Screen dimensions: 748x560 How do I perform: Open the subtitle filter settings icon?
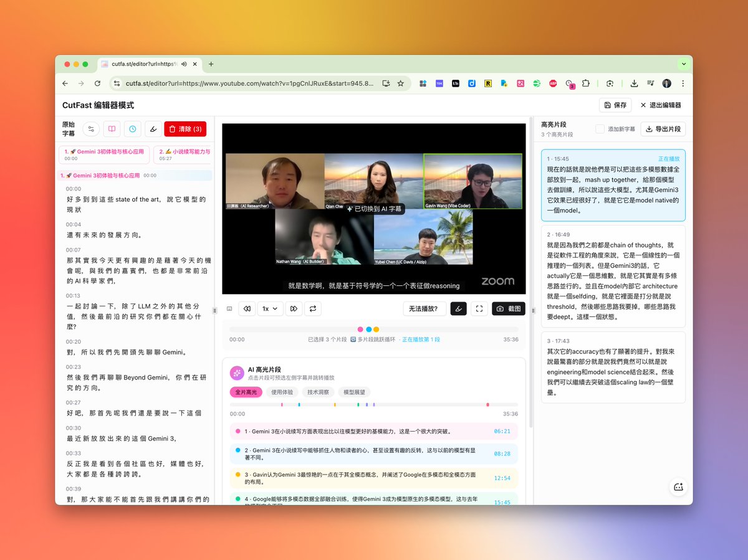coord(91,129)
